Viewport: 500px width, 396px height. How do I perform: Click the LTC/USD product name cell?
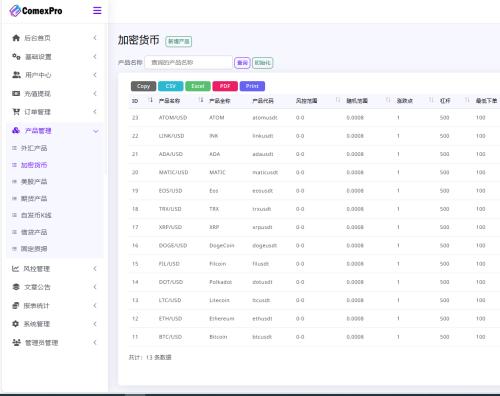click(170, 300)
